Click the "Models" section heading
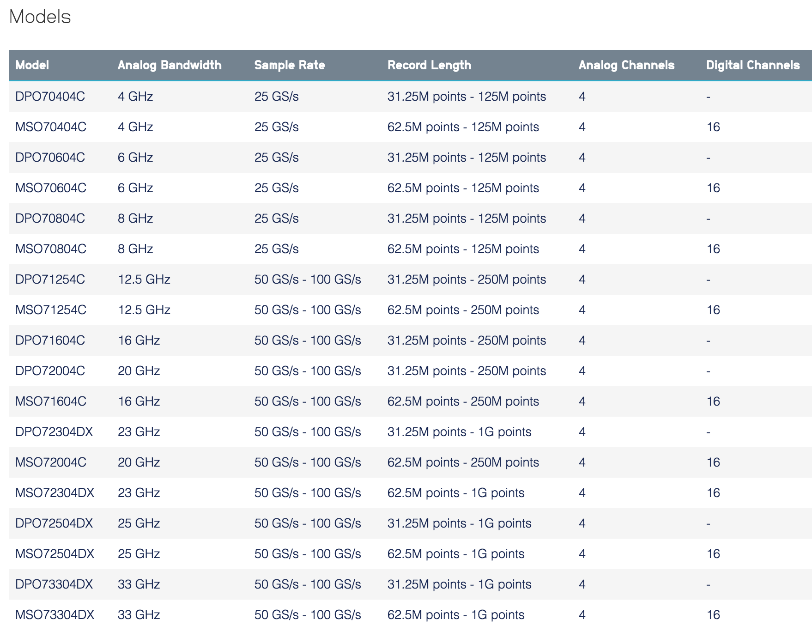 [40, 17]
